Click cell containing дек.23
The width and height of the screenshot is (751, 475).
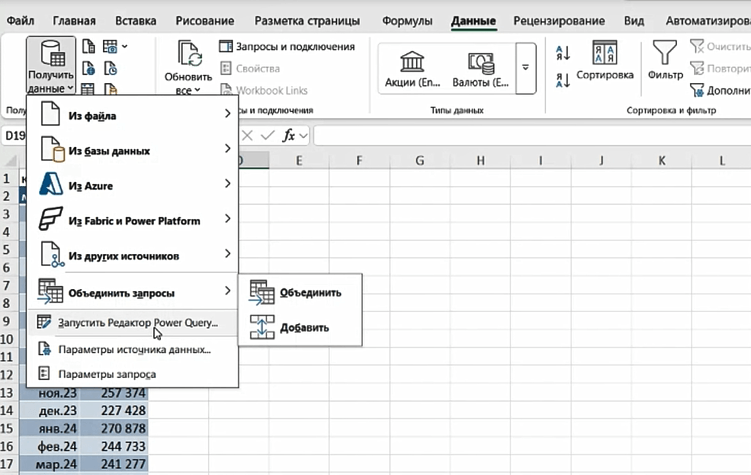click(50, 410)
